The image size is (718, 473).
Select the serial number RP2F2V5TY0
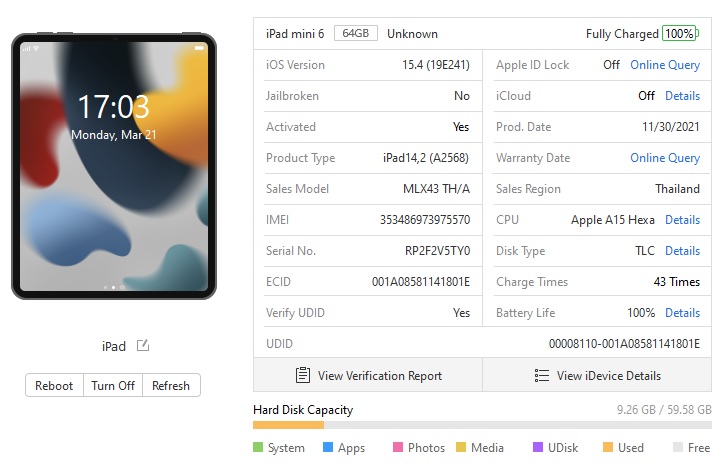437,251
